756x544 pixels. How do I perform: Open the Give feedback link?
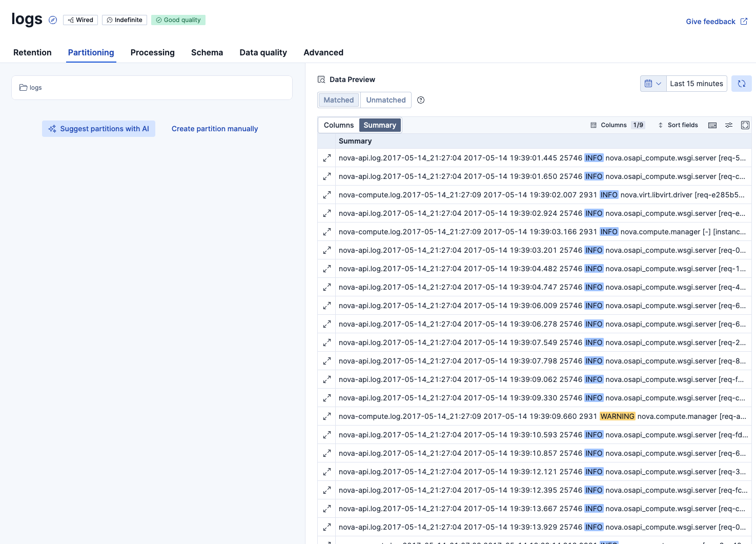(717, 22)
